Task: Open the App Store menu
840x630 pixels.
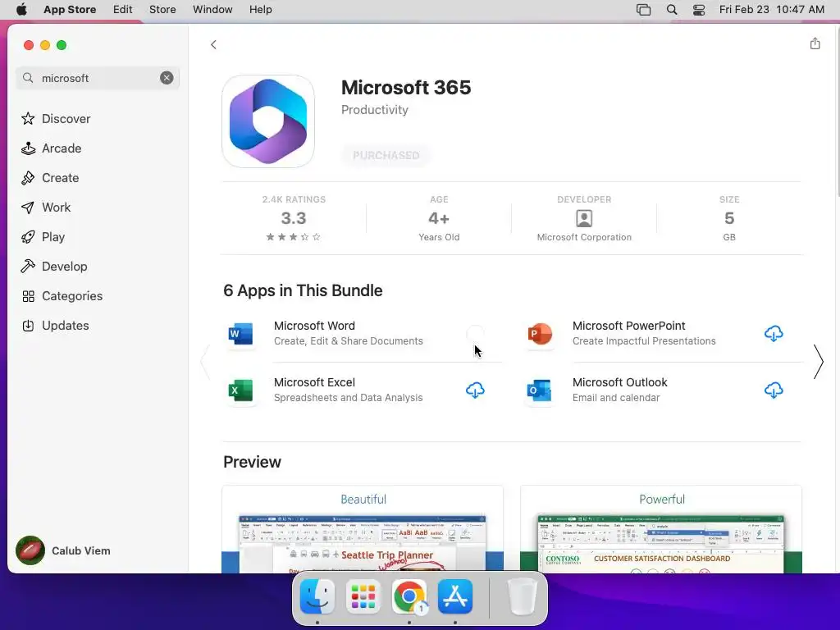Action: 70,9
